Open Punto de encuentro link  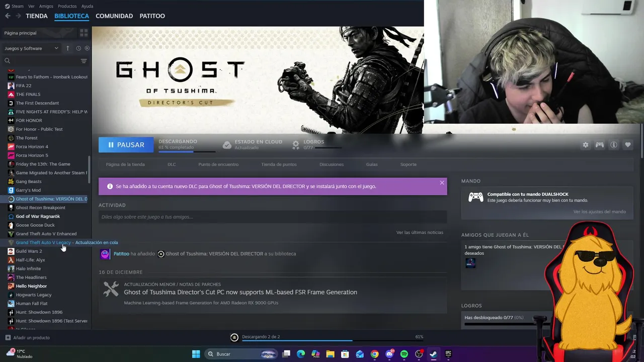tap(218, 164)
